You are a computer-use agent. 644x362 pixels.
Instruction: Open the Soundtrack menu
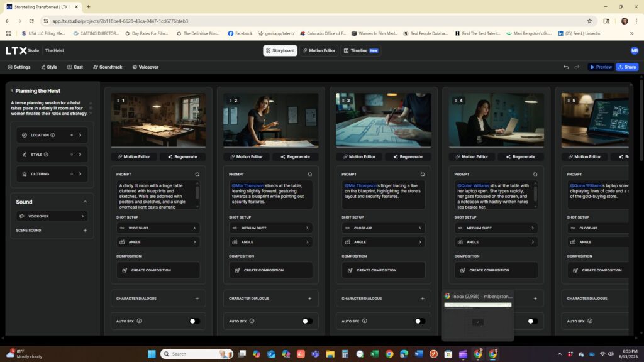pyautogui.click(x=108, y=67)
